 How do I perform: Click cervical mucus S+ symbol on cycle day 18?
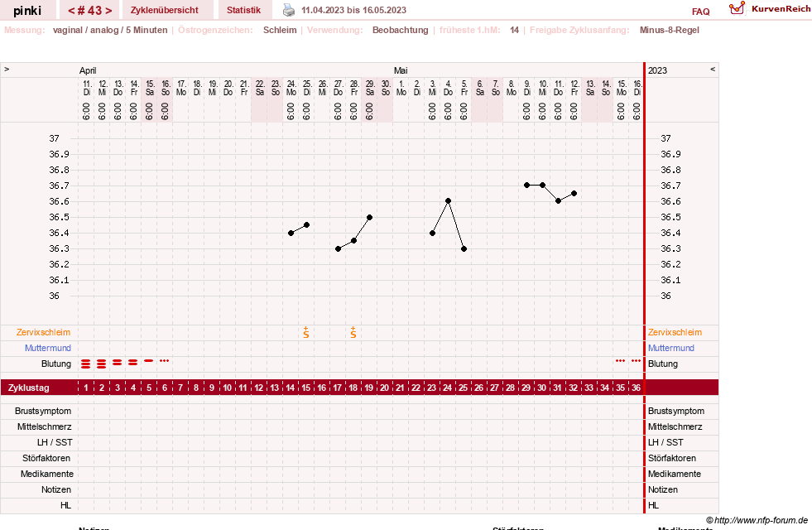353,333
